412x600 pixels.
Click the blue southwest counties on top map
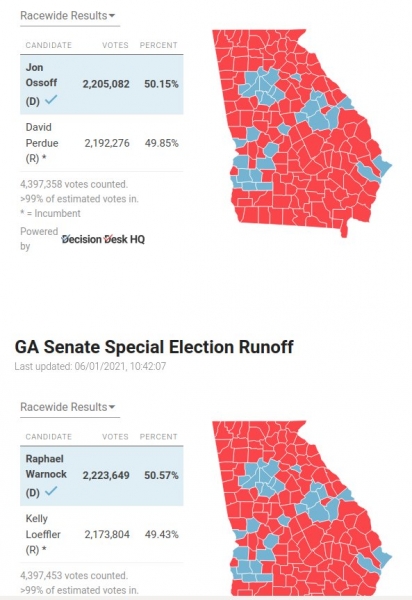coord(249,176)
